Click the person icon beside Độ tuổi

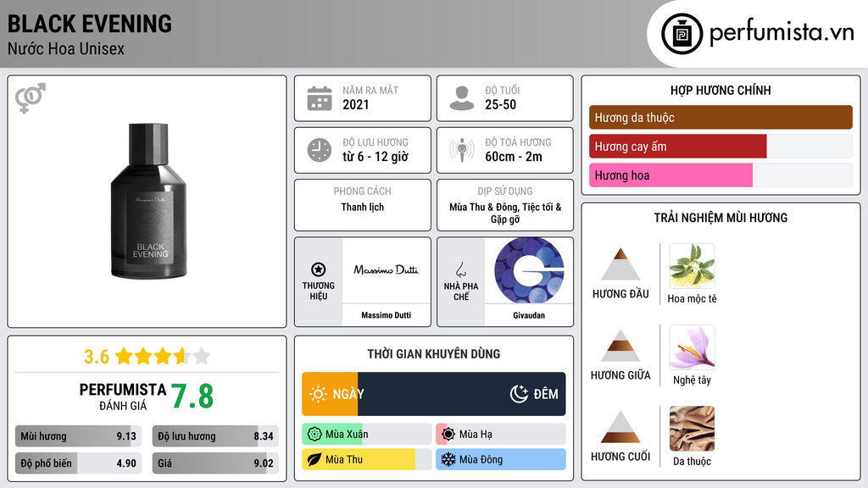(462, 98)
